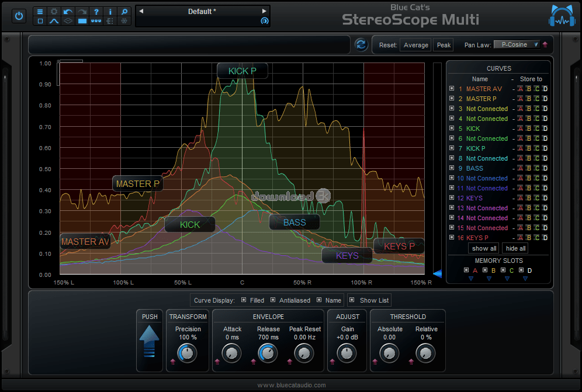Click the undo arrow in the toolbar
Viewport: 582px width, 392px height.
68,12
